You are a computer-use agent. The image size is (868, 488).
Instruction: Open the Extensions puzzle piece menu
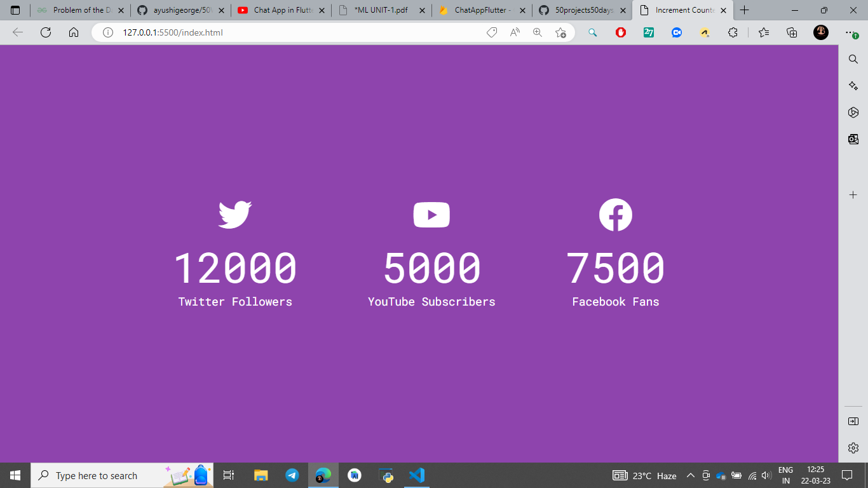coord(733,32)
